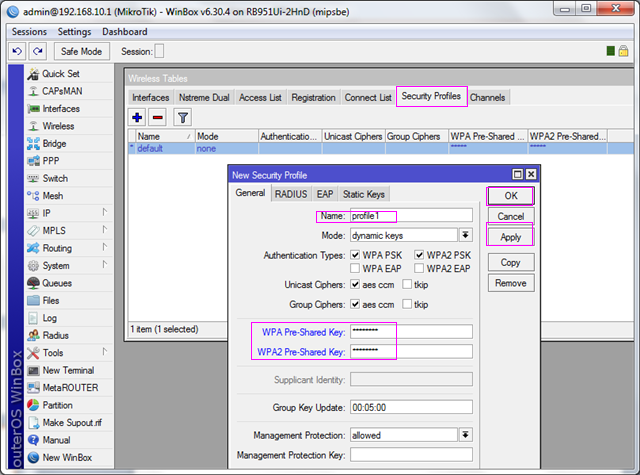640x475 pixels.
Task: Switch to the RADIUS tab
Action: point(291,194)
